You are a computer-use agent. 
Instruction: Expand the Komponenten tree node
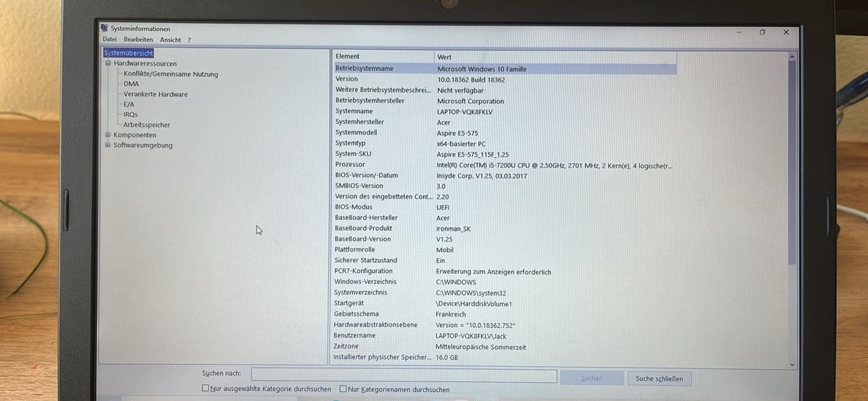pos(108,134)
